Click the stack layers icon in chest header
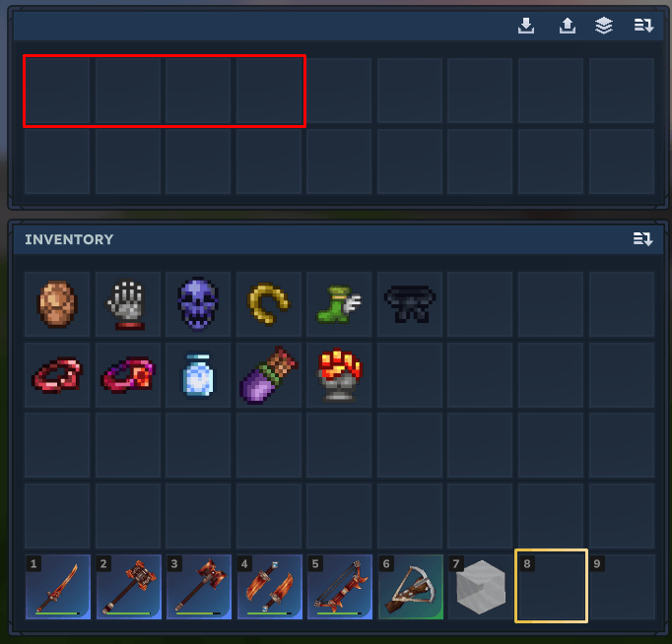 [x=604, y=26]
